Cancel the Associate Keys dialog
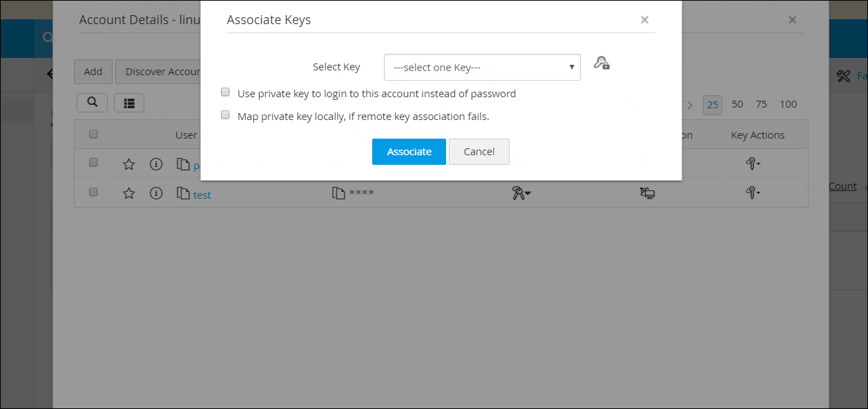This screenshot has width=868, height=409. click(x=479, y=152)
